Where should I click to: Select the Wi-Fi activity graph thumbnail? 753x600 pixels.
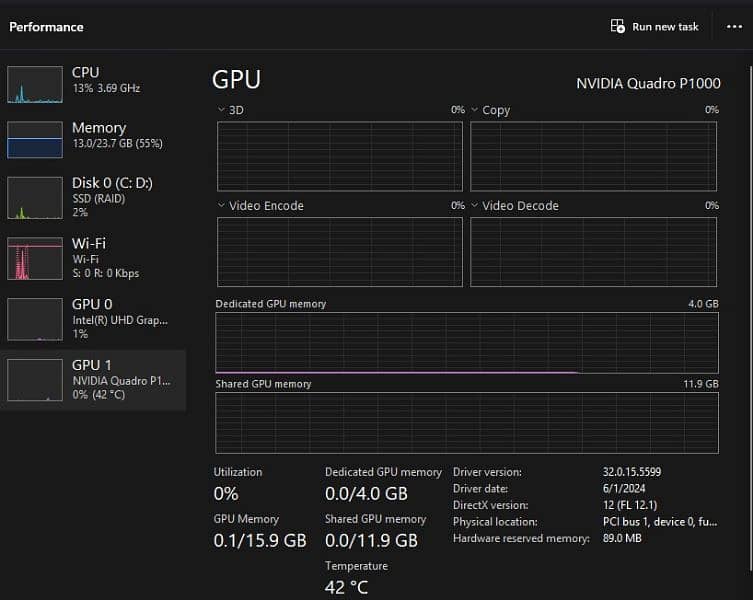35,258
